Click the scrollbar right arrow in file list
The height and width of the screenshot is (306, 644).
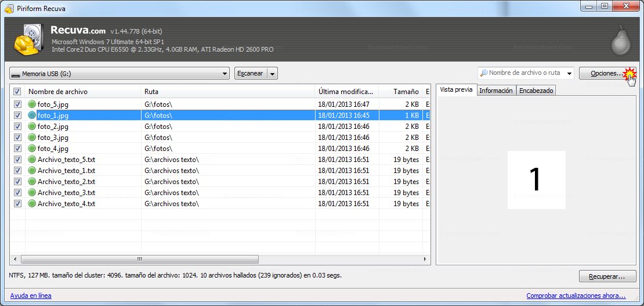pos(425,259)
